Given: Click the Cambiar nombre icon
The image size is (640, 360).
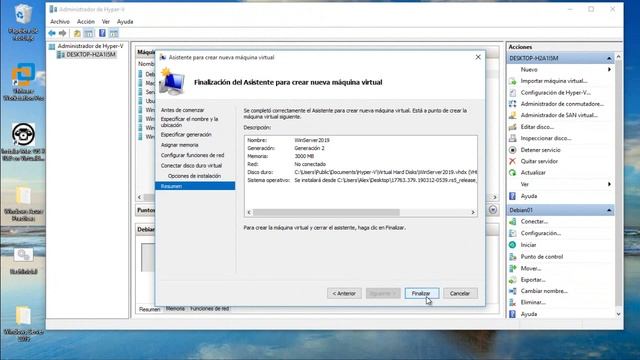Looking at the screenshot, I should [x=513, y=291].
